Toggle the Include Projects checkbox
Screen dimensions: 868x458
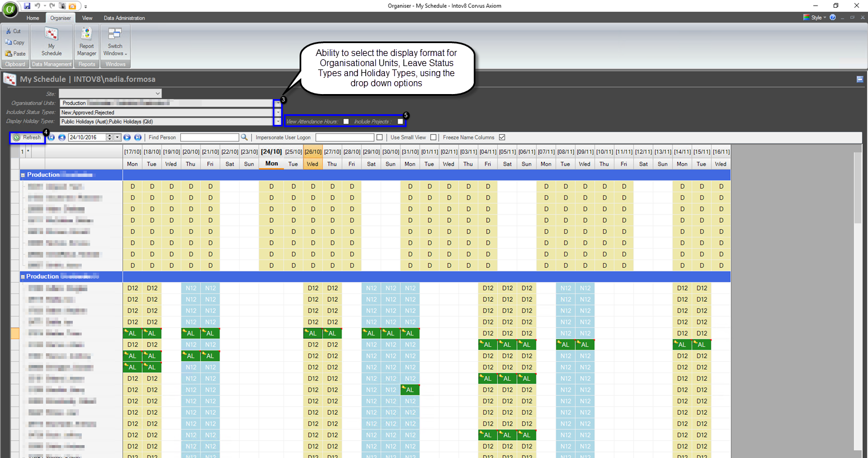point(400,121)
